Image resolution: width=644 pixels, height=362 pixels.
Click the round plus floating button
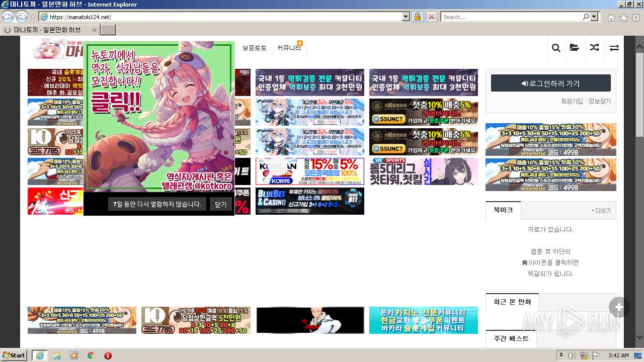pos(619,307)
